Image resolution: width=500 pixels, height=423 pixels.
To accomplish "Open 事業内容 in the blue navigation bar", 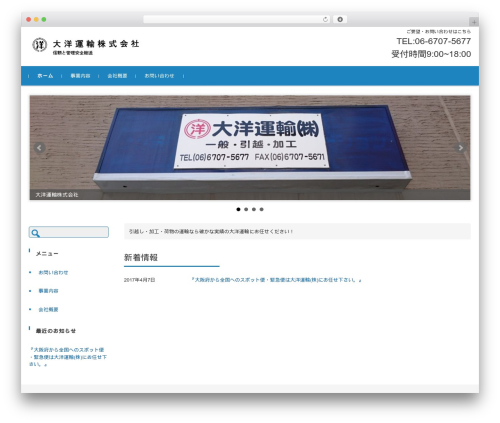I will [x=80, y=76].
